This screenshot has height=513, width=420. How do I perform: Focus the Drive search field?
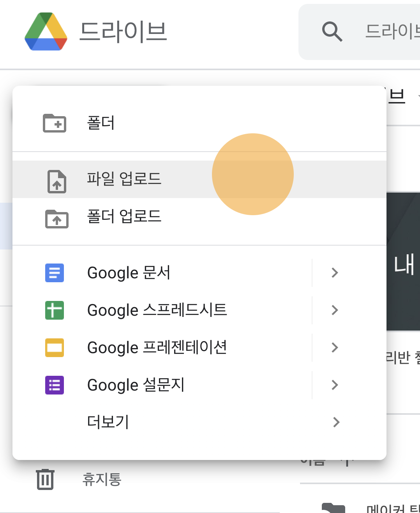click(x=359, y=32)
